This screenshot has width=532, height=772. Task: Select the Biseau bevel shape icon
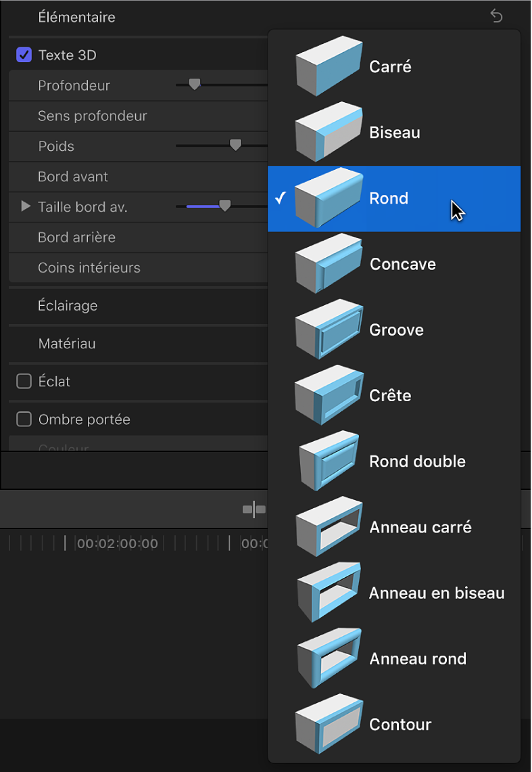(x=329, y=133)
